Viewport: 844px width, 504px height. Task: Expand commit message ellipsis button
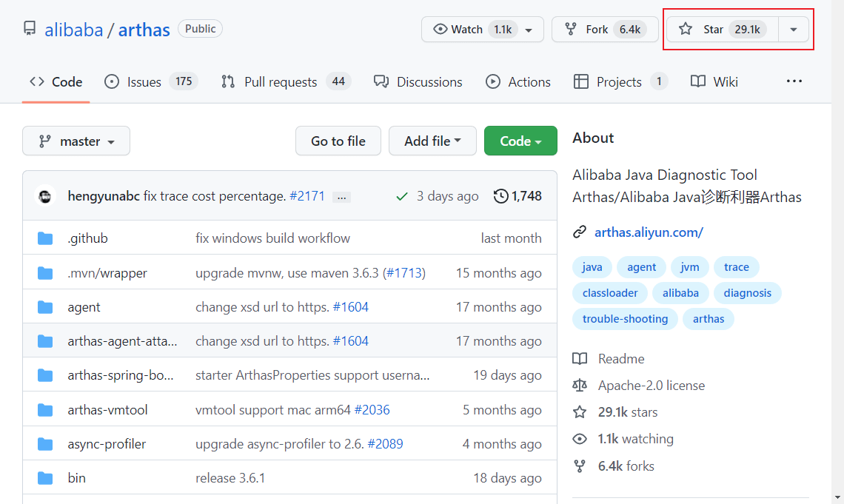(341, 197)
